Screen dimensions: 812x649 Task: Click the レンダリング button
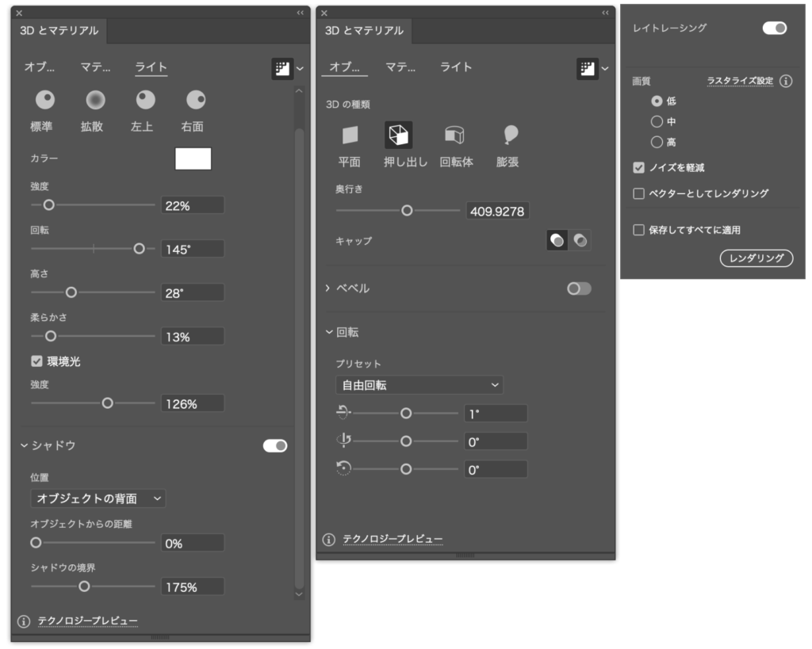tap(756, 258)
